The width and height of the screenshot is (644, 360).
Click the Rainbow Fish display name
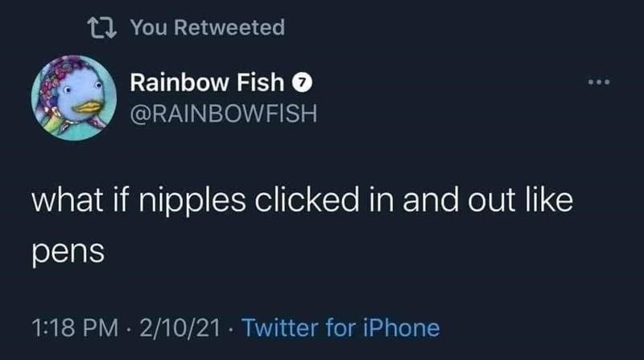pos(207,82)
